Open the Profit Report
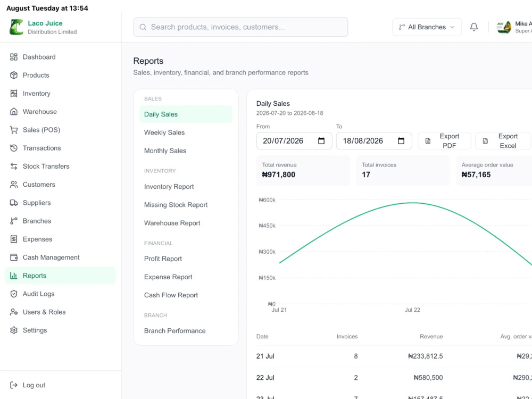 [x=186, y=259]
